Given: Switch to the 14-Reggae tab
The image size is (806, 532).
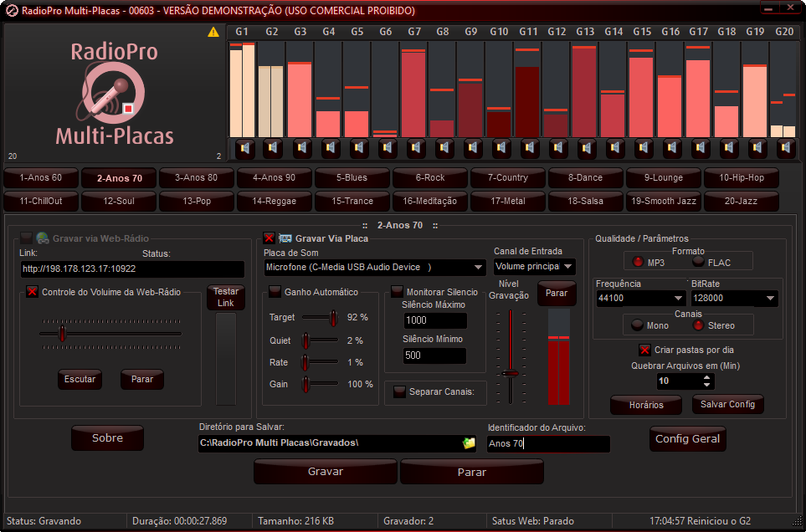Looking at the screenshot, I should [x=275, y=202].
